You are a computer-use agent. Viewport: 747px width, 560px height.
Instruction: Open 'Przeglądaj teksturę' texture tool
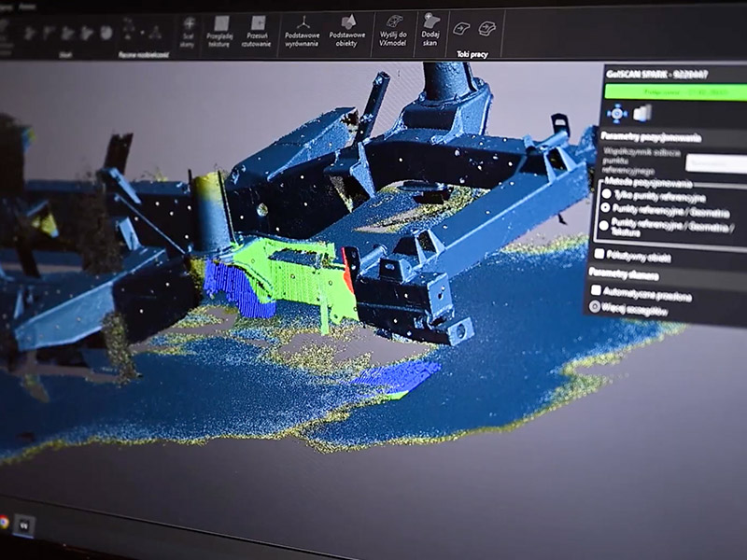point(222,26)
